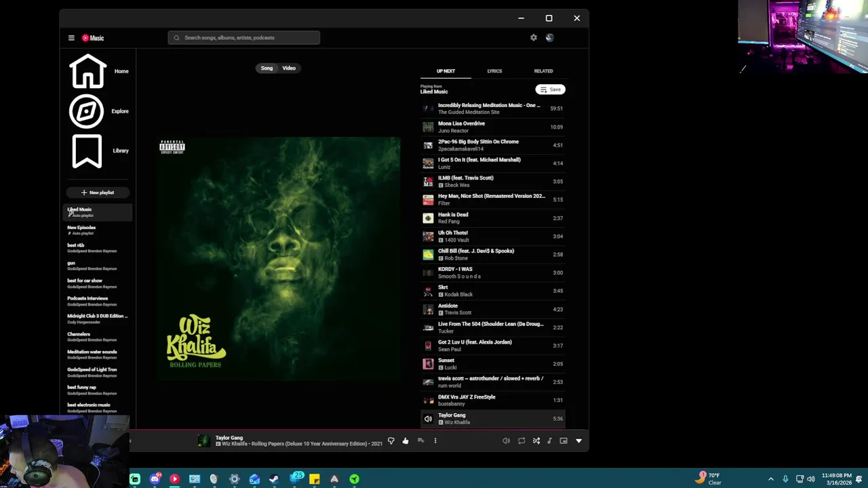Open the Library bookmark icon
Viewport: 868px width, 488px height.
point(87,150)
